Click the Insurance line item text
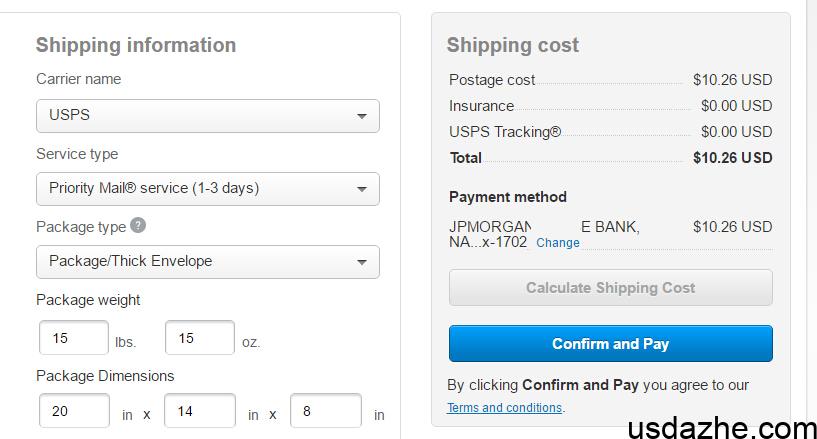The height and width of the screenshot is (439, 817). click(x=481, y=106)
